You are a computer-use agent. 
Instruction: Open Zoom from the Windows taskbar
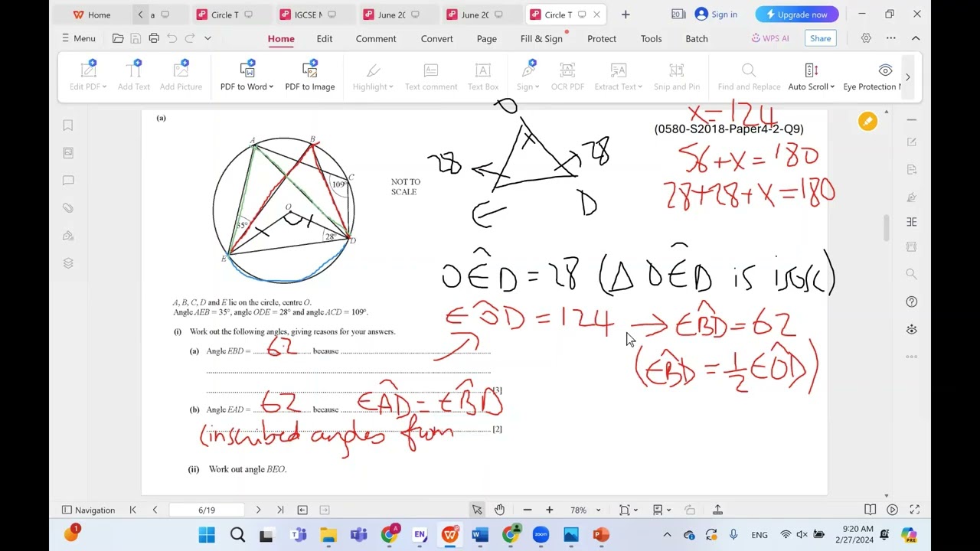click(541, 535)
